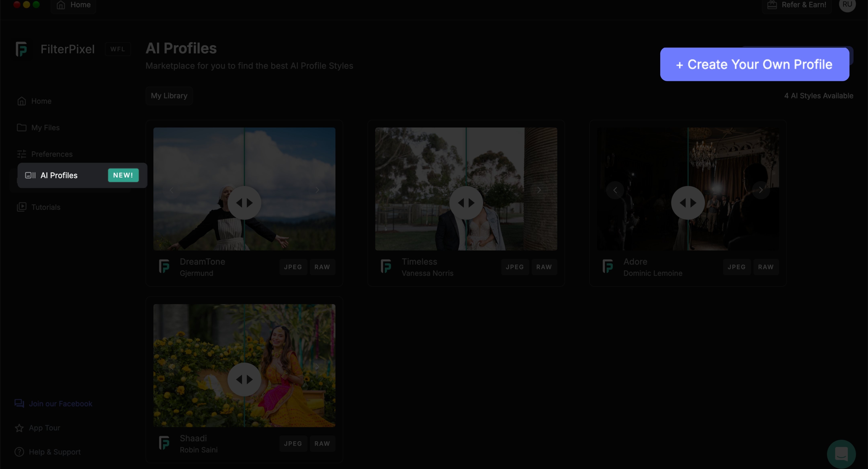Show next image on Adore card
Screen dimensions: 868x469
pyautogui.click(x=761, y=190)
